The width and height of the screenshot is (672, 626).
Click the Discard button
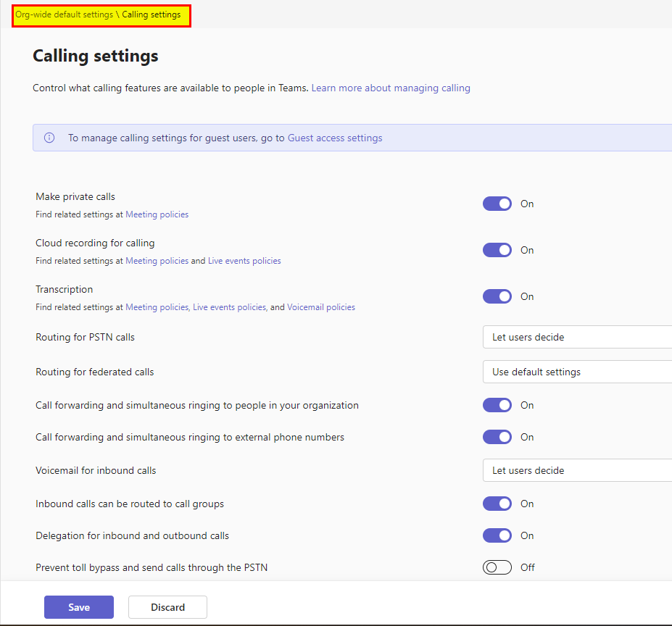167,607
